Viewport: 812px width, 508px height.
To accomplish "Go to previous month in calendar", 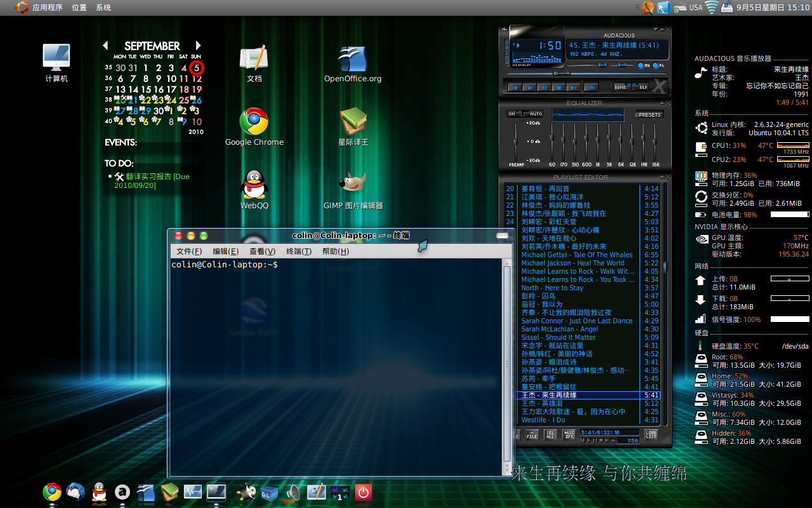I will click(x=105, y=46).
